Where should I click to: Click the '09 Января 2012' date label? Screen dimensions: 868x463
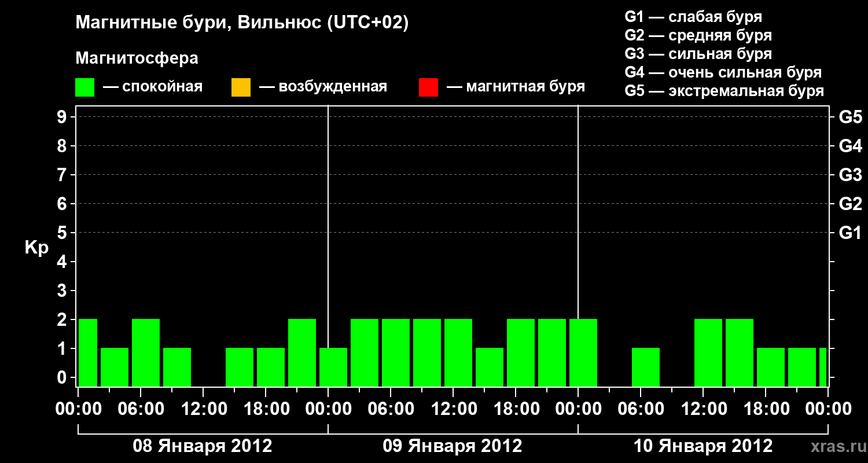[x=453, y=446]
